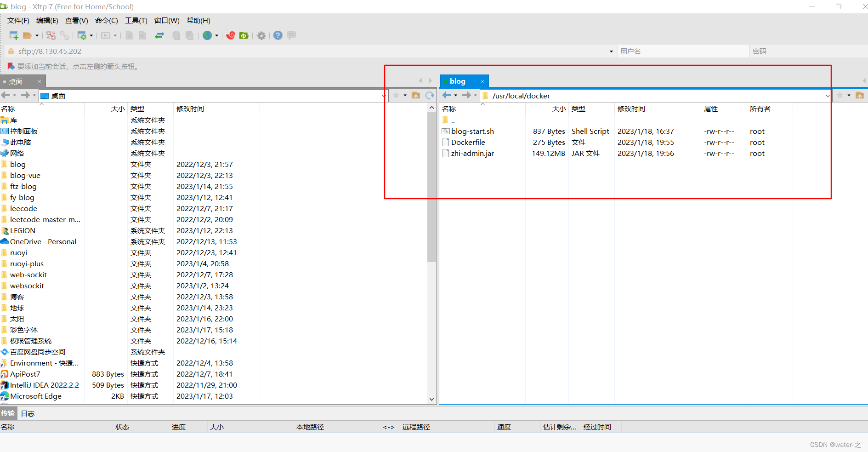868x452 pixels.
Task: Select the local ruoyi-plus folder
Action: click(x=27, y=264)
